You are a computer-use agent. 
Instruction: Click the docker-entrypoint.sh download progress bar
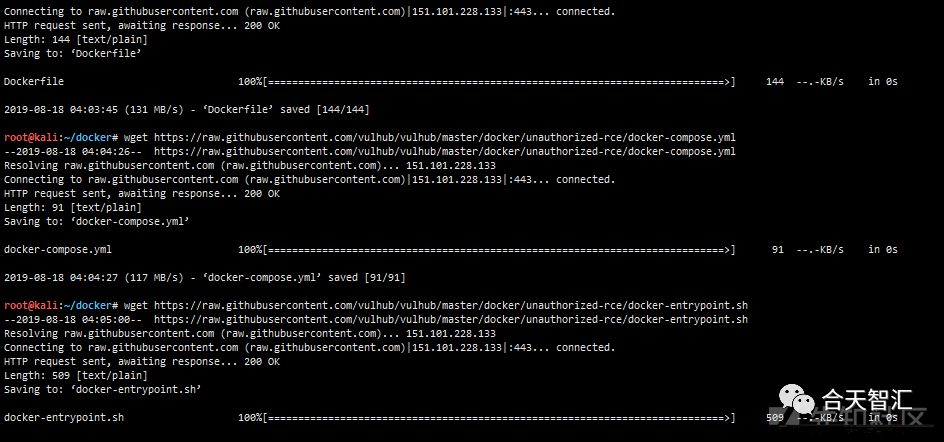coord(486,417)
